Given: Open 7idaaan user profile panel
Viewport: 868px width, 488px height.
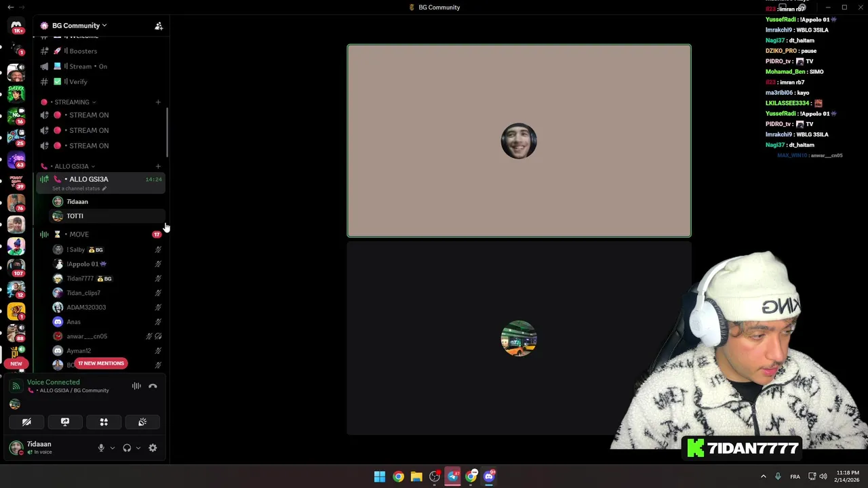Looking at the screenshot, I should click(x=49, y=447).
